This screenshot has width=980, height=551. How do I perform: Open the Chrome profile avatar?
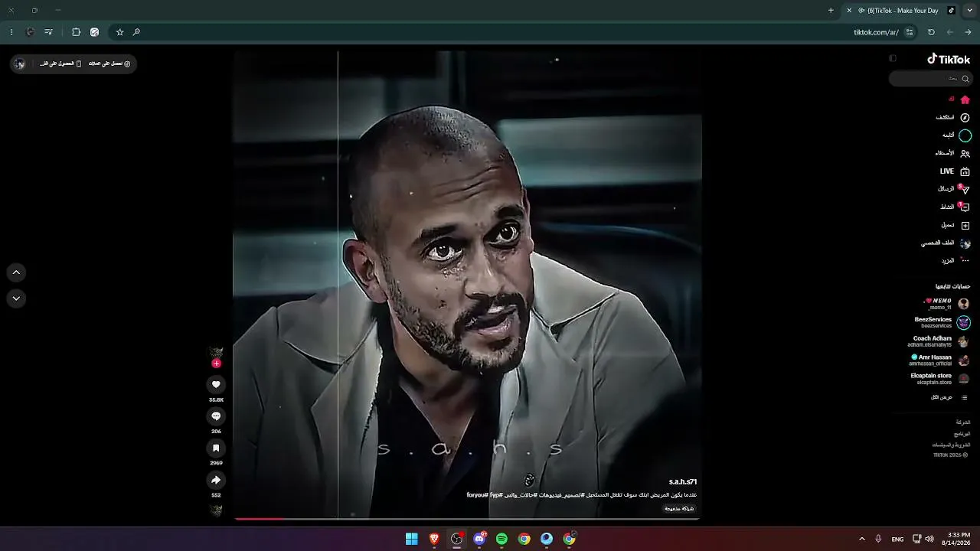click(x=30, y=32)
